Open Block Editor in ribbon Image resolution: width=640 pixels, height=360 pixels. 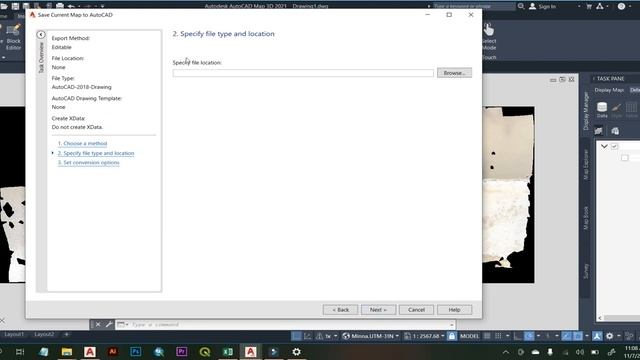(x=13, y=38)
